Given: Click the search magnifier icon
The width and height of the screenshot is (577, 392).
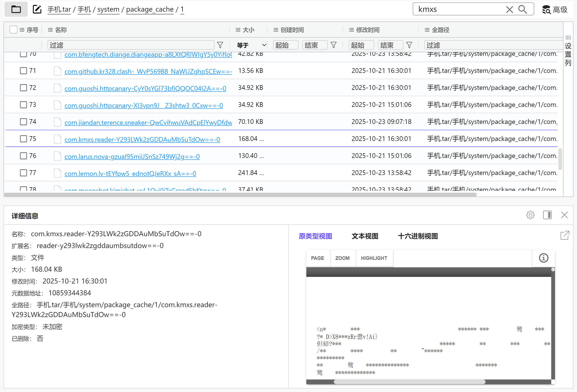Looking at the screenshot, I should click(522, 9).
